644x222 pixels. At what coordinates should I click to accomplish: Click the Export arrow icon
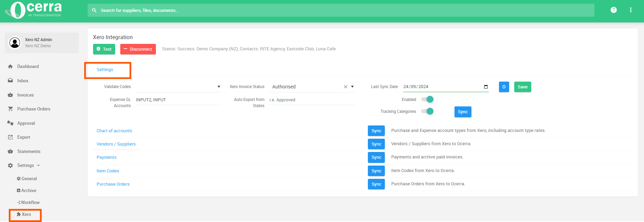pyautogui.click(x=10, y=137)
